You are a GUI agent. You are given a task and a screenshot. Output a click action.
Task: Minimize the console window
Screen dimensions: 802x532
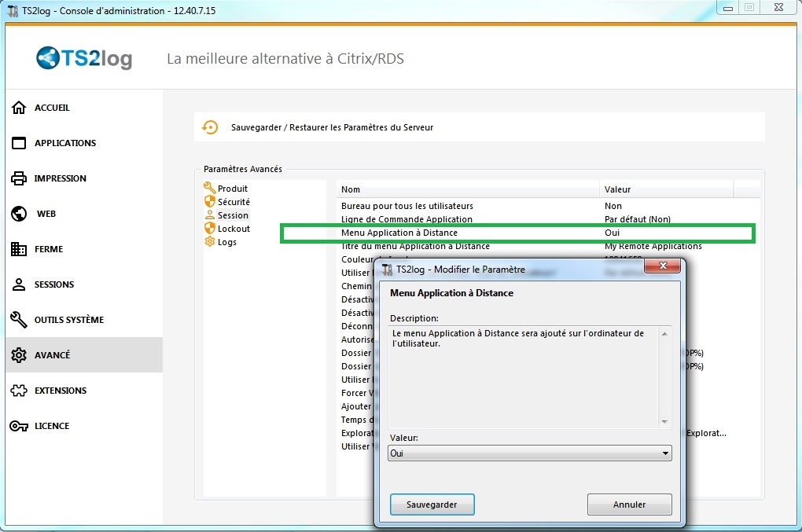point(728,7)
